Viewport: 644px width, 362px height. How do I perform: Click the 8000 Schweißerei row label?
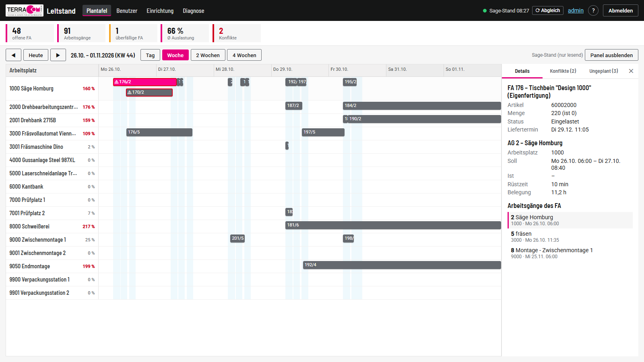pos(29,226)
